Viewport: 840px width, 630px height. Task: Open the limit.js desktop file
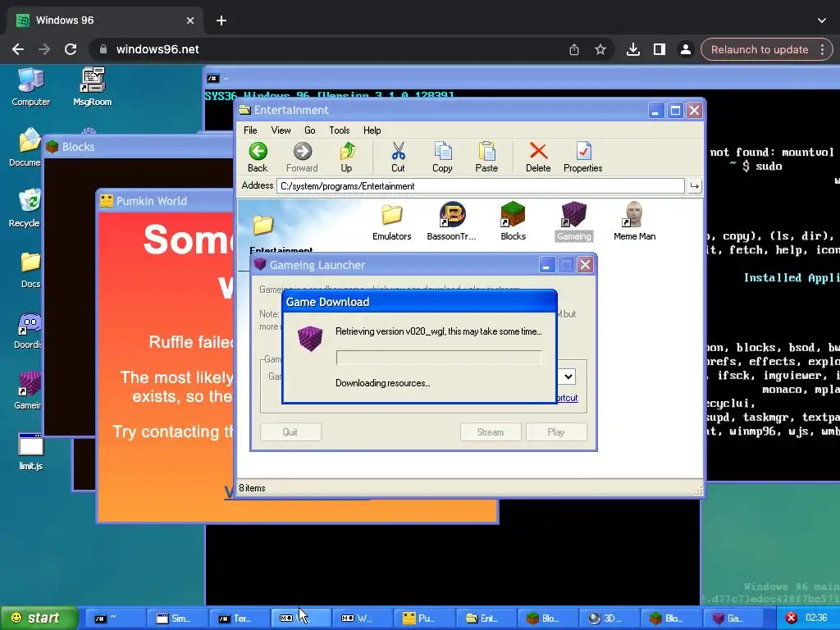click(x=30, y=452)
